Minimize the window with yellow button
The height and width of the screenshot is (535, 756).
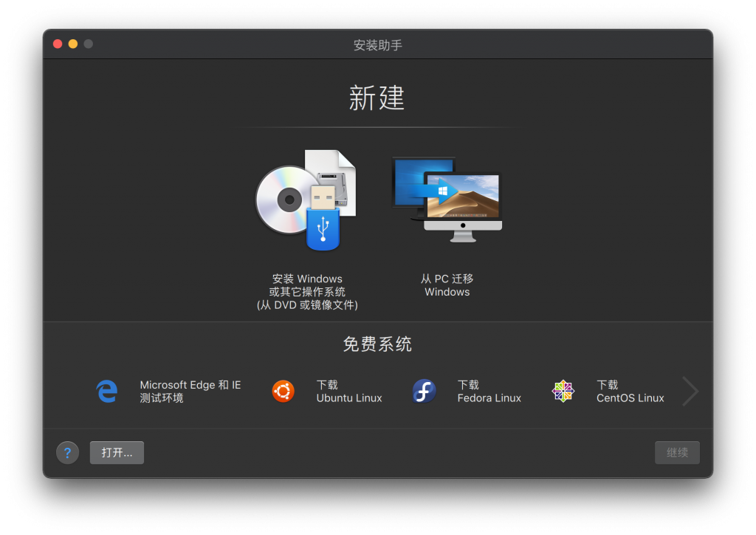click(x=73, y=44)
